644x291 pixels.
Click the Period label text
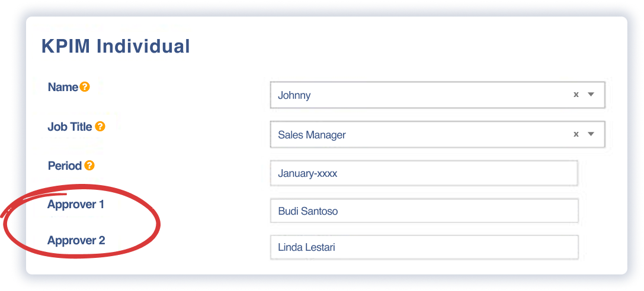(64, 166)
